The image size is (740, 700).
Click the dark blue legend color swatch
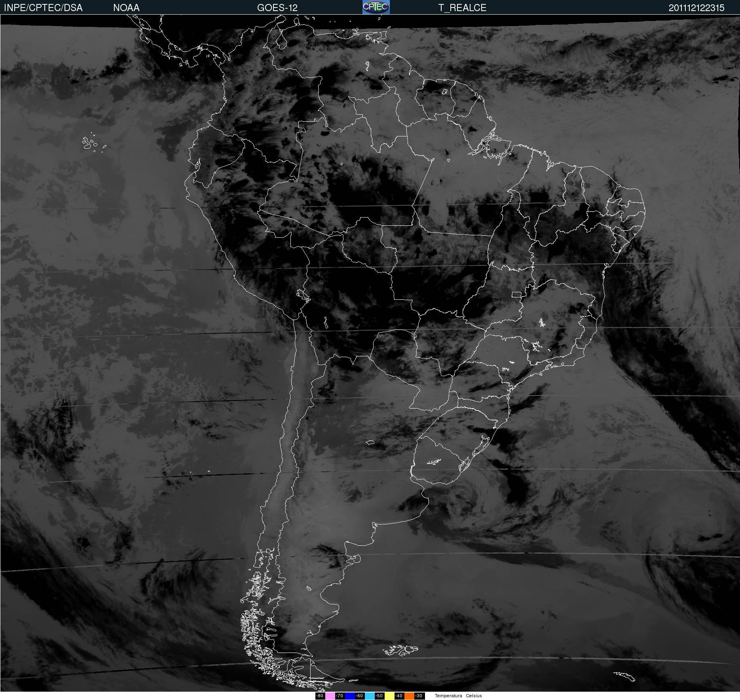point(350,696)
